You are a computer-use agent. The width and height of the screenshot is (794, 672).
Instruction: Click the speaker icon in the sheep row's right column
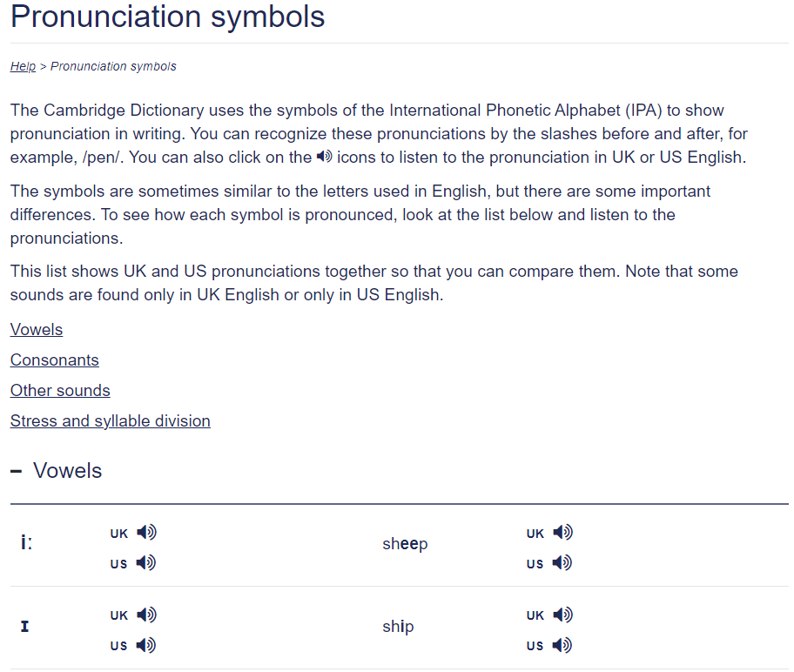pyautogui.click(x=562, y=532)
